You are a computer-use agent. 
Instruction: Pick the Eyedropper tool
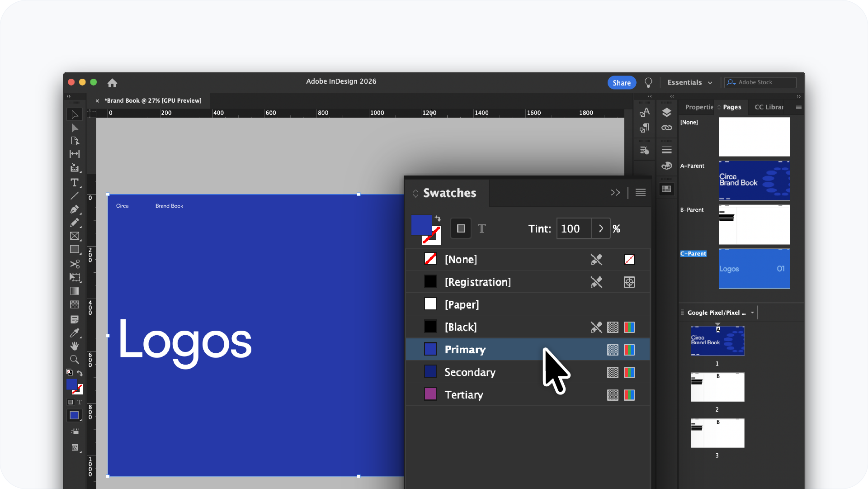pos(75,333)
